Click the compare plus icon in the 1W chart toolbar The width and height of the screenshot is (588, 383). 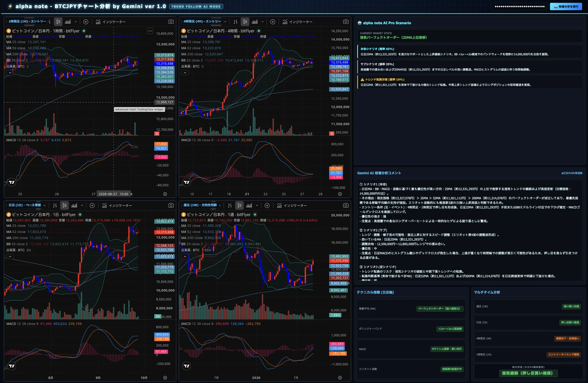coord(267,205)
